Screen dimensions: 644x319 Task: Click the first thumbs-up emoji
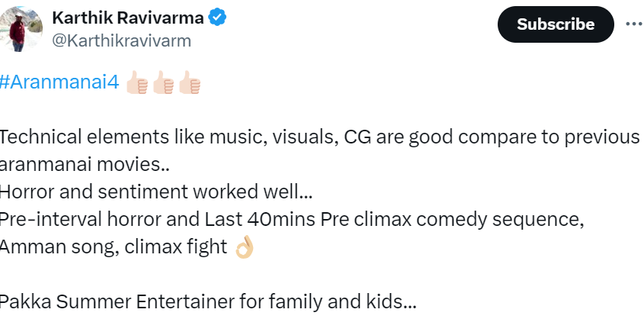[138, 83]
